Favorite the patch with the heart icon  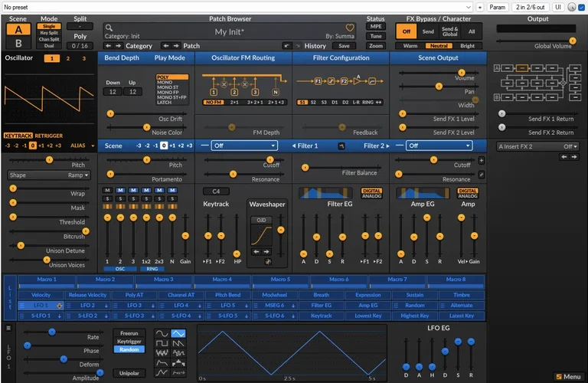350,28
